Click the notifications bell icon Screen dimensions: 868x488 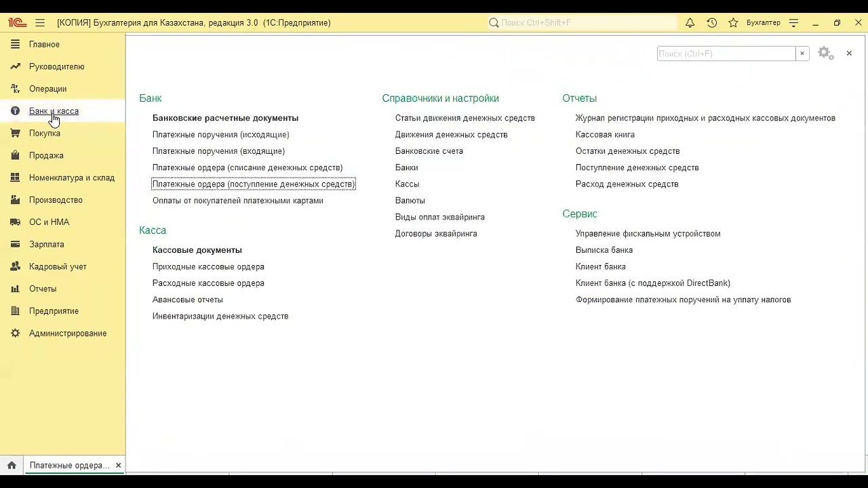(x=690, y=23)
